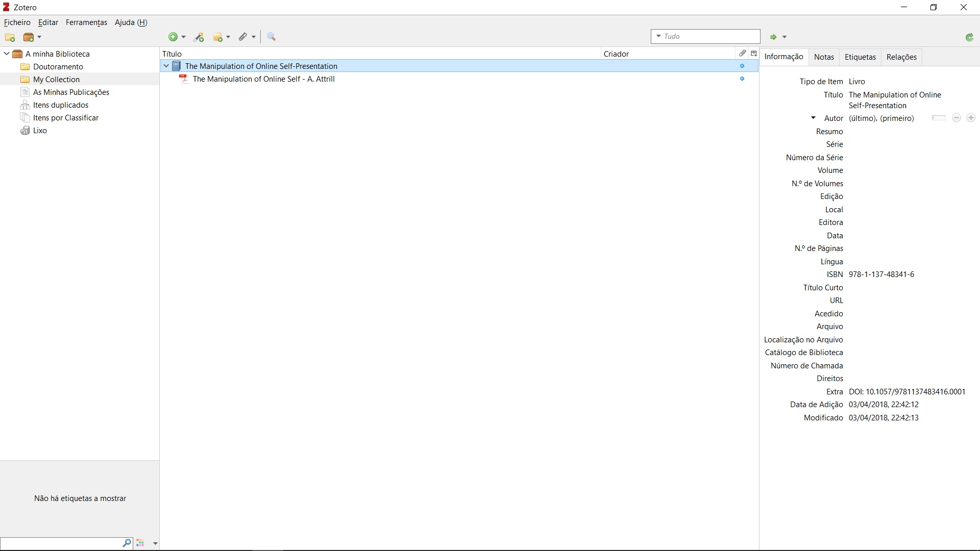The width and height of the screenshot is (980, 551).
Task: Toggle single-field author name mode button
Action: (x=939, y=118)
